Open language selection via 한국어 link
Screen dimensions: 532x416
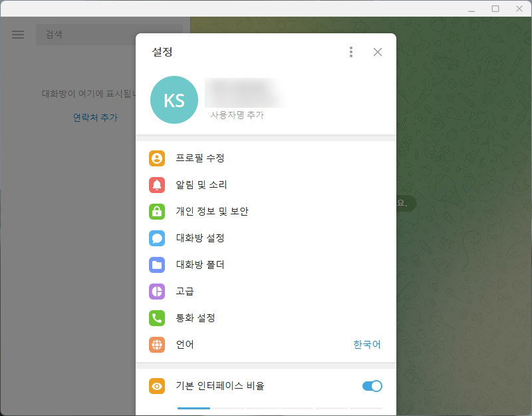pos(366,345)
